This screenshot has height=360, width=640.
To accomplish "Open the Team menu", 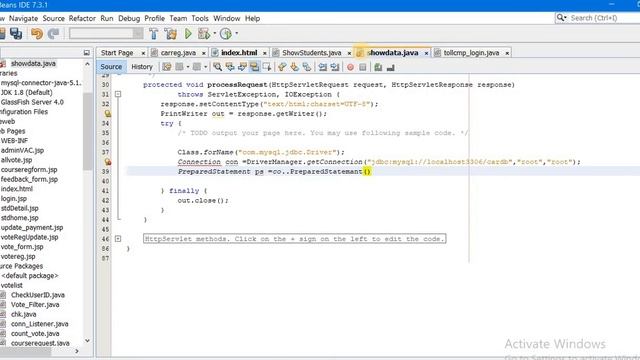I will tap(178, 18).
